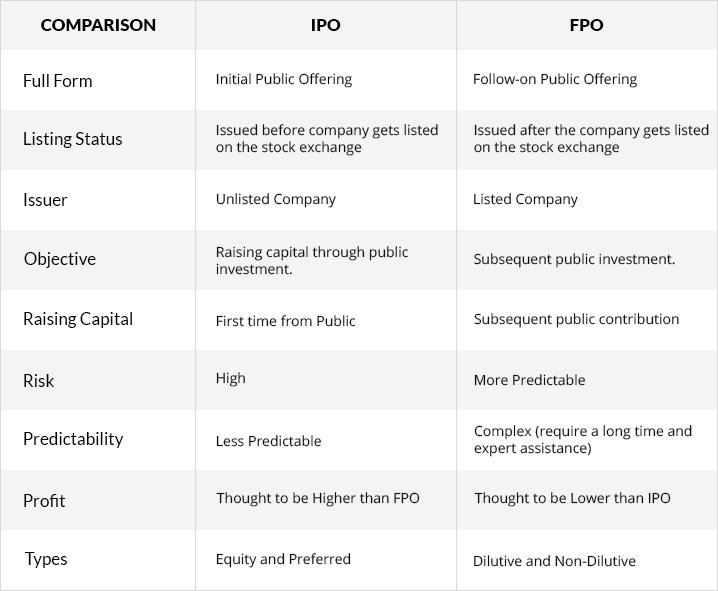Click the IPO column header
Viewport: 718px width, 591px height.
tap(326, 25)
